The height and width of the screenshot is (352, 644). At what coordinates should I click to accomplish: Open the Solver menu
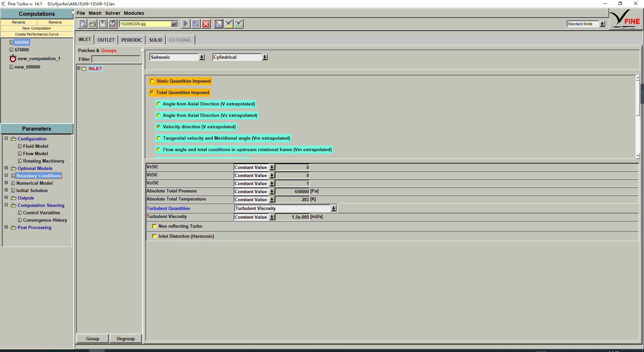coord(112,13)
